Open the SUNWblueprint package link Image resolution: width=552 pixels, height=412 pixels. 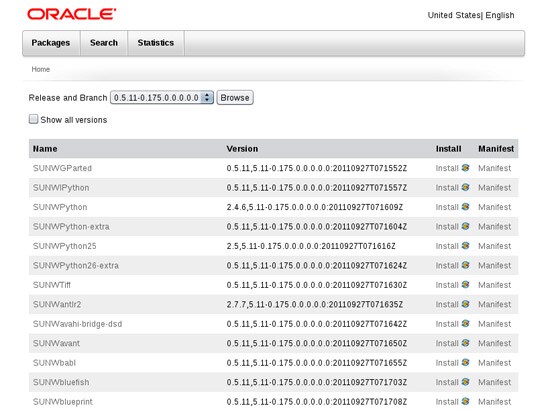pyautogui.click(x=63, y=402)
